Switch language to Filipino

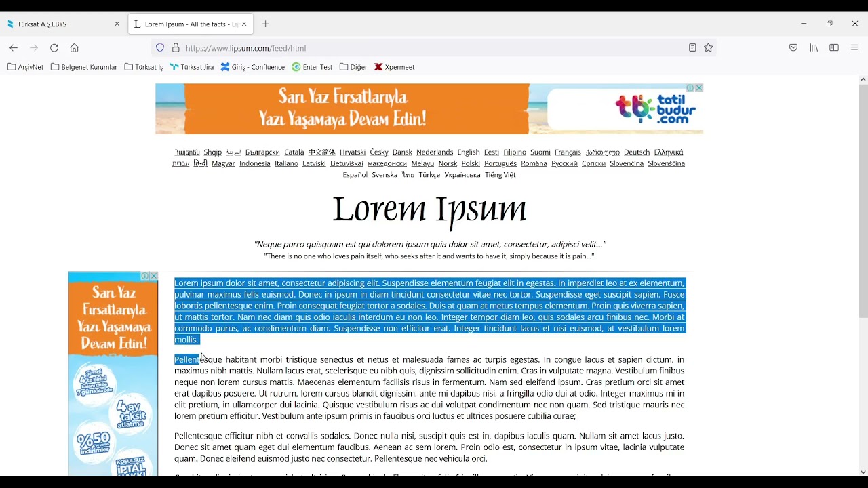(x=515, y=152)
